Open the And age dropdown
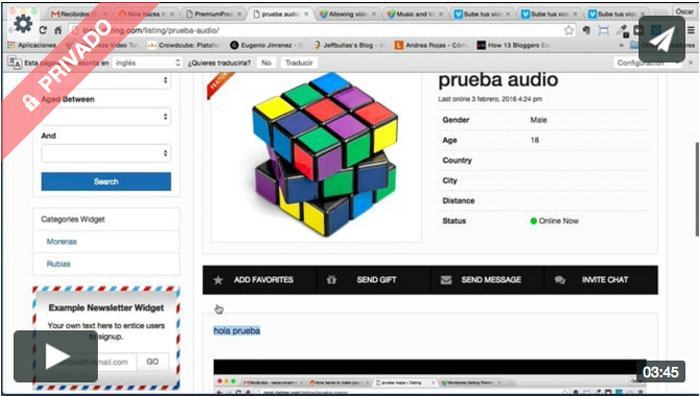Image resolution: width=700 pixels, height=396 pixels. 106,153
